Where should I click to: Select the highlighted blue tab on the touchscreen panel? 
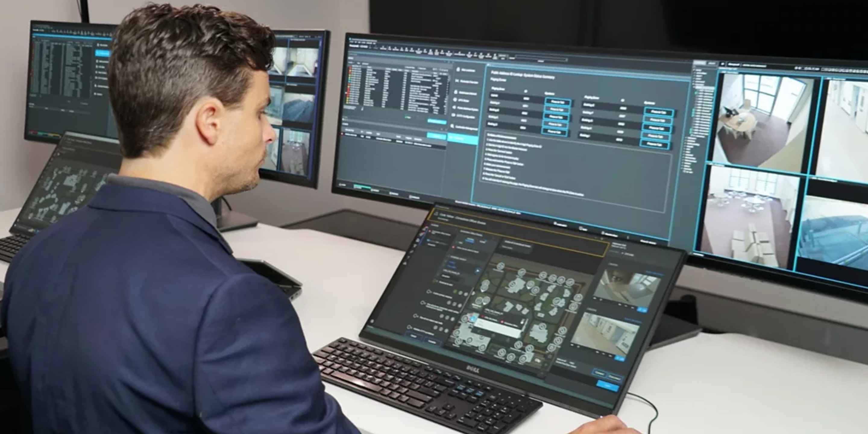[470, 240]
